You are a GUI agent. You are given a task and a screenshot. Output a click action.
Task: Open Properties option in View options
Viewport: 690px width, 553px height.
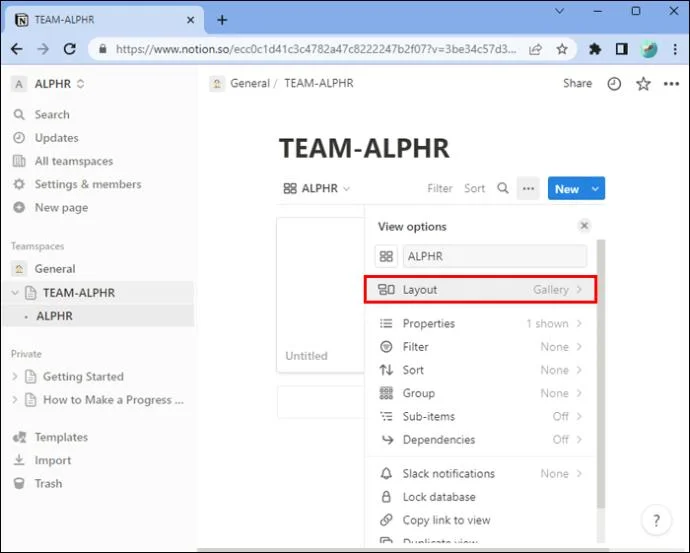[480, 323]
